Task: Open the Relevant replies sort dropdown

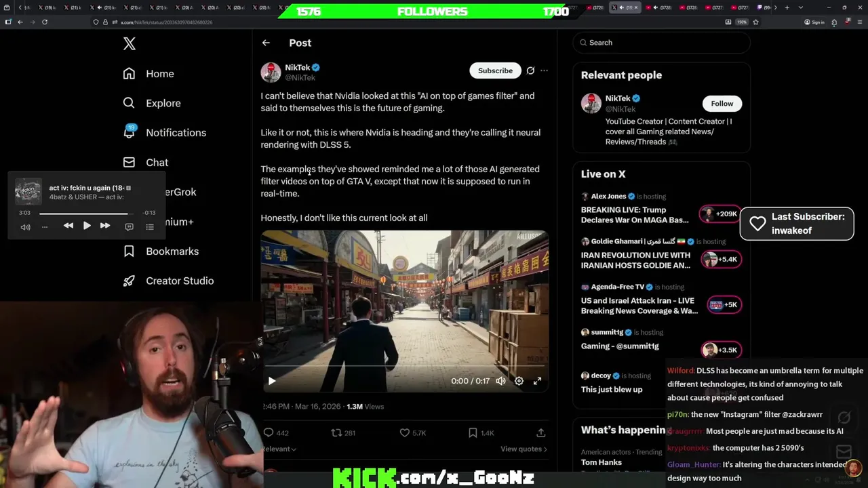Action: (279, 449)
